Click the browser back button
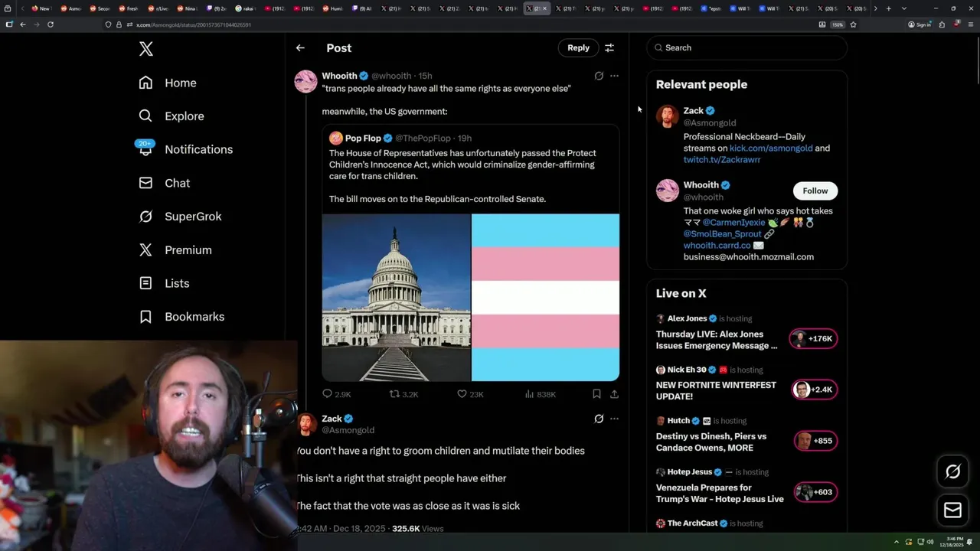 coord(22,24)
